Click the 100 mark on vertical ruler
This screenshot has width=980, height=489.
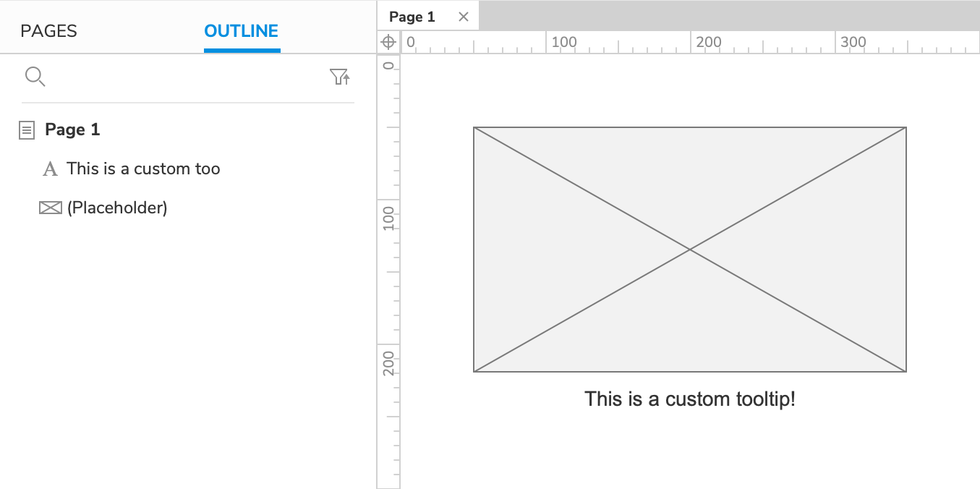click(389, 217)
